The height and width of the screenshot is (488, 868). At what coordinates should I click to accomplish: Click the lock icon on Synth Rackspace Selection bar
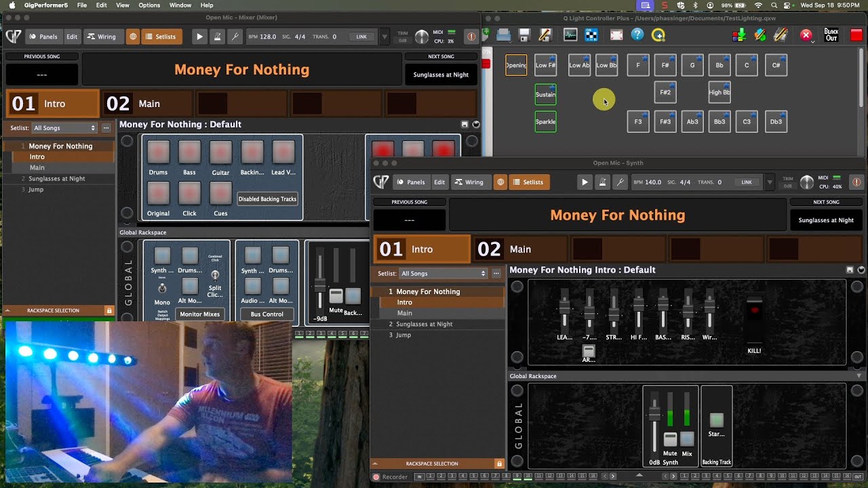pos(500,464)
